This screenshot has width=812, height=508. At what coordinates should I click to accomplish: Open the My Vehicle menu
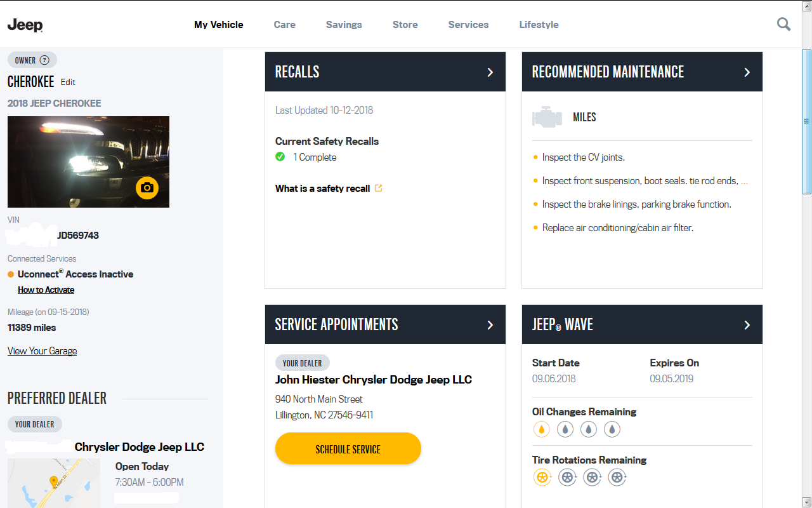tap(218, 25)
